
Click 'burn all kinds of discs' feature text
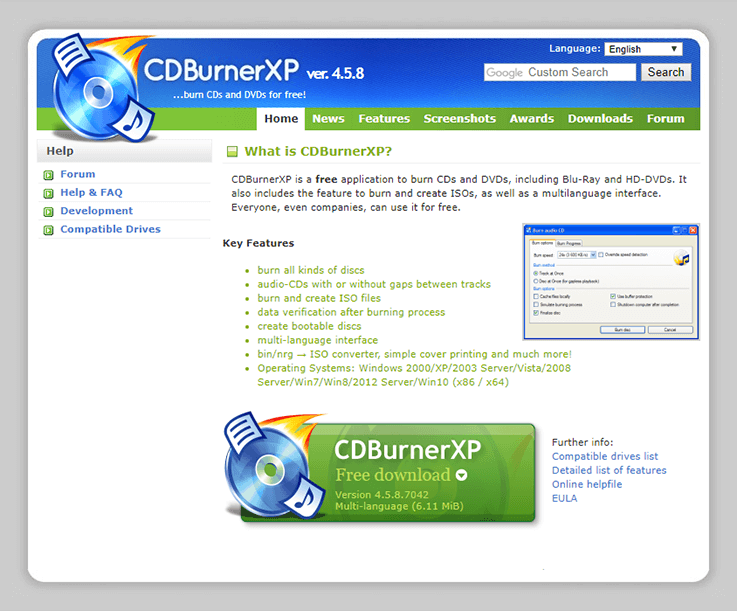coord(311,270)
